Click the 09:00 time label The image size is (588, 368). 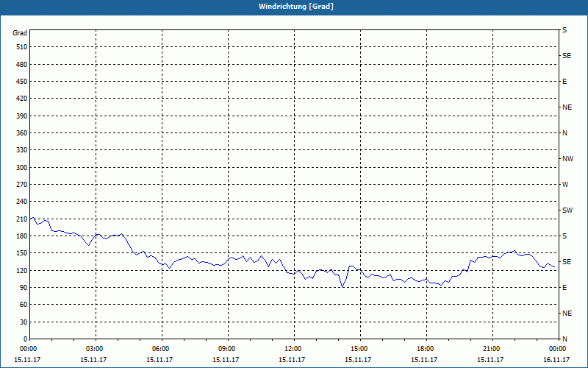click(228, 348)
